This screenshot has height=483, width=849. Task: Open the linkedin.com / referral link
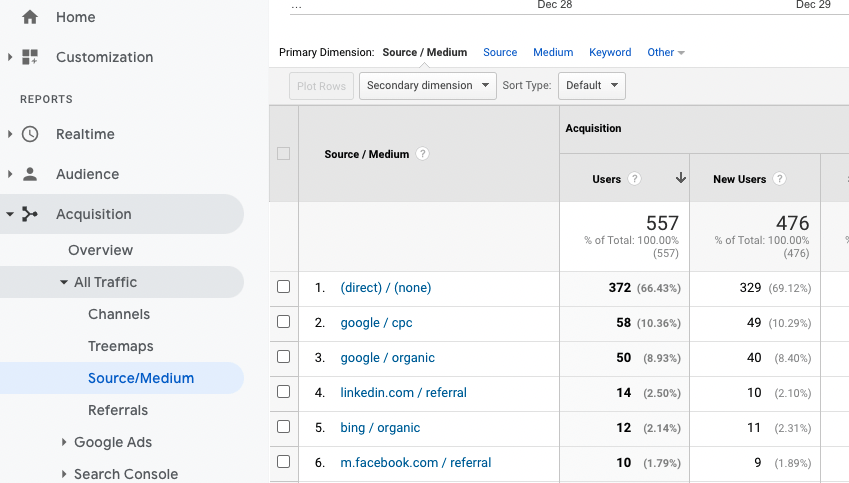[403, 392]
